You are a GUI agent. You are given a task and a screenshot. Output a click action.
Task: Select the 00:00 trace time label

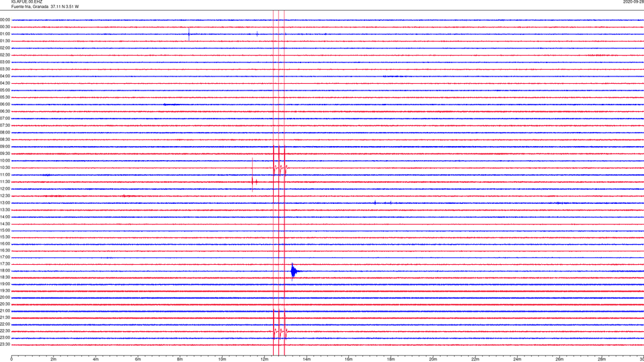click(5, 20)
